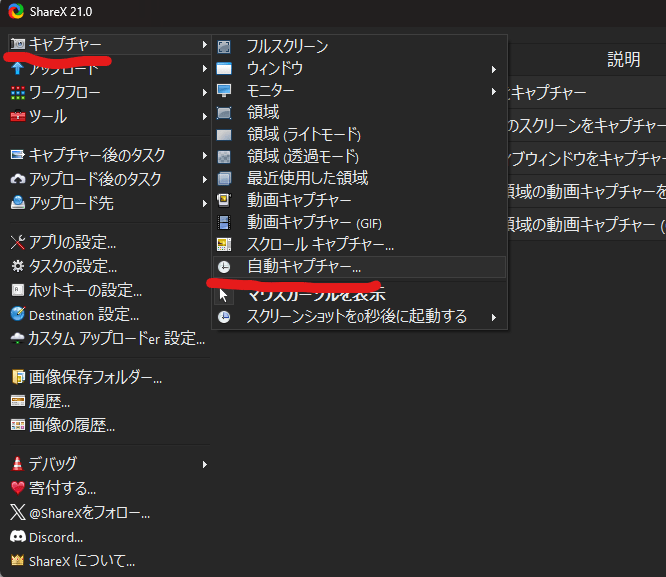Expand the アップロード後のタスク submenu arrow
This screenshot has height=577, width=666.
[205, 179]
